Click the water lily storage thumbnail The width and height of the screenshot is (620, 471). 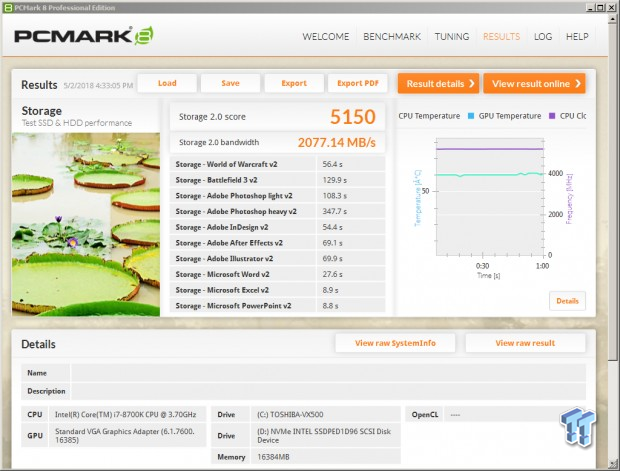point(86,224)
